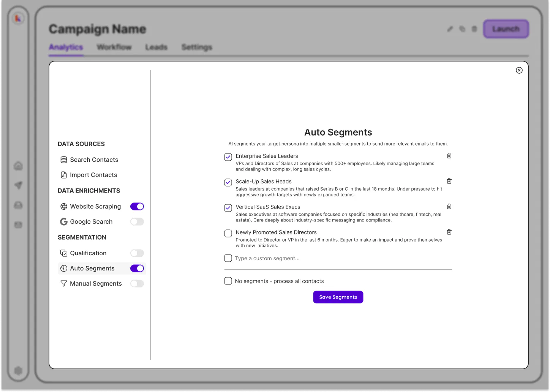The image size is (550, 392).
Task: Remove the Vertical SaaS Sales Execs segment
Action: (449, 207)
